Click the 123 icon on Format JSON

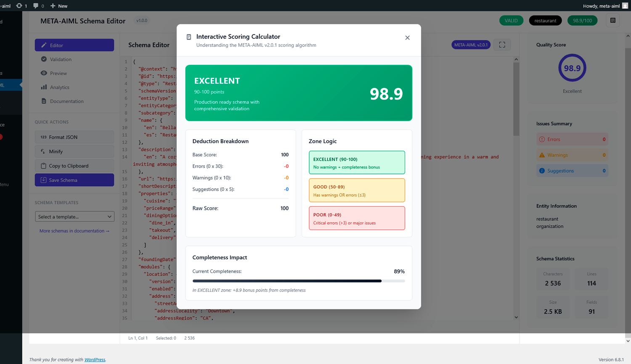pos(43,137)
